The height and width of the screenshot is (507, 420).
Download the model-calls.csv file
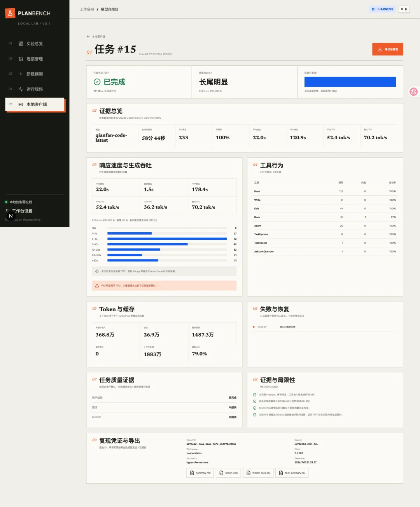[x=258, y=473]
